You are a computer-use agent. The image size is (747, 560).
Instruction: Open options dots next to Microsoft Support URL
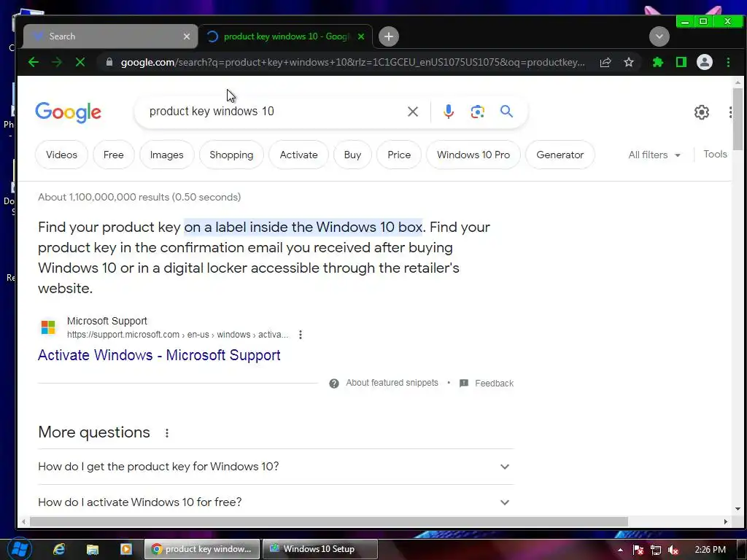(300, 335)
